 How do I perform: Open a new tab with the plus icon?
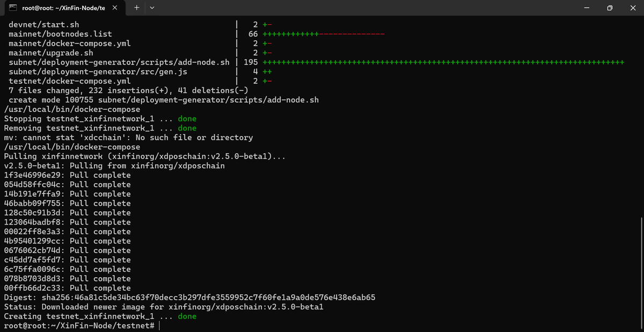coord(136,8)
